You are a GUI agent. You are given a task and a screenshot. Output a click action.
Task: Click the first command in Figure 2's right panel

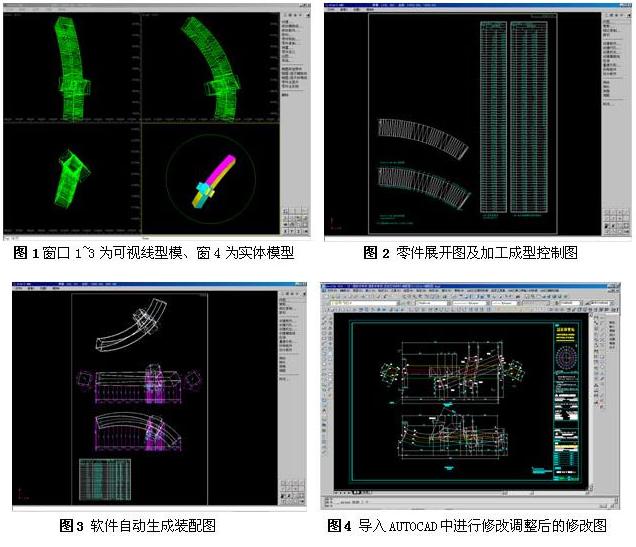point(606,21)
